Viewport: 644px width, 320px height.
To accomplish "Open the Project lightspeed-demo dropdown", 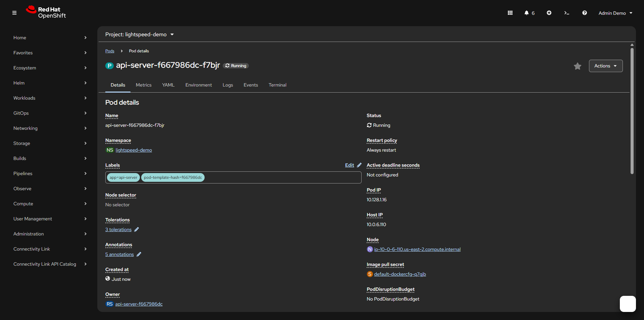I will (x=140, y=35).
